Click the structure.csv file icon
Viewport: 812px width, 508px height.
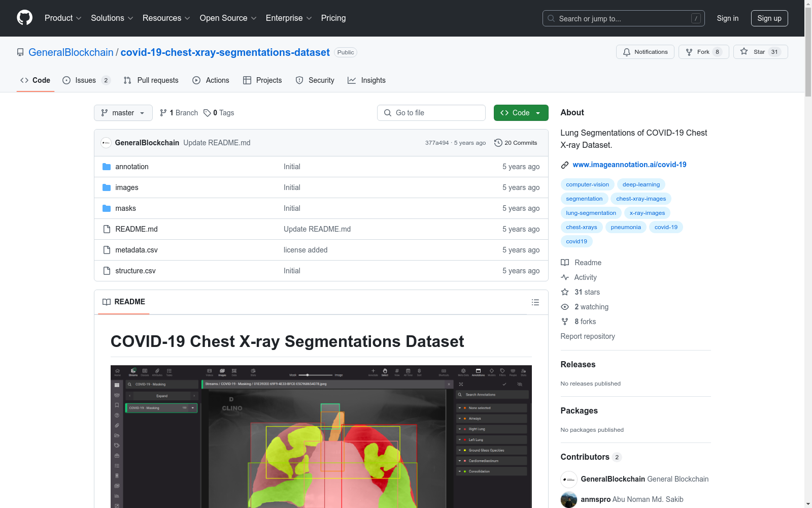107,271
